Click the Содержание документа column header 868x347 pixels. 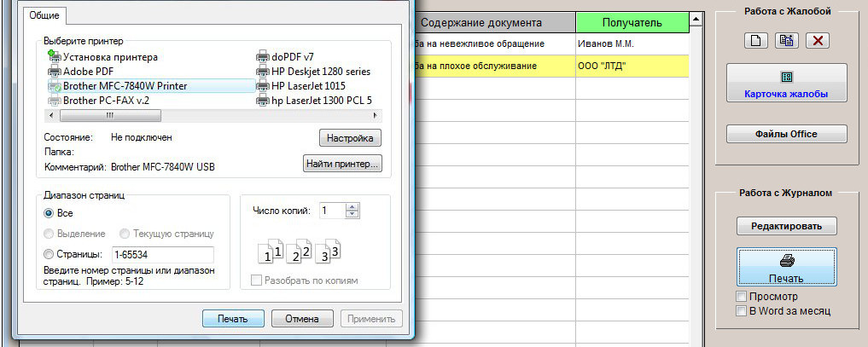pos(481,23)
